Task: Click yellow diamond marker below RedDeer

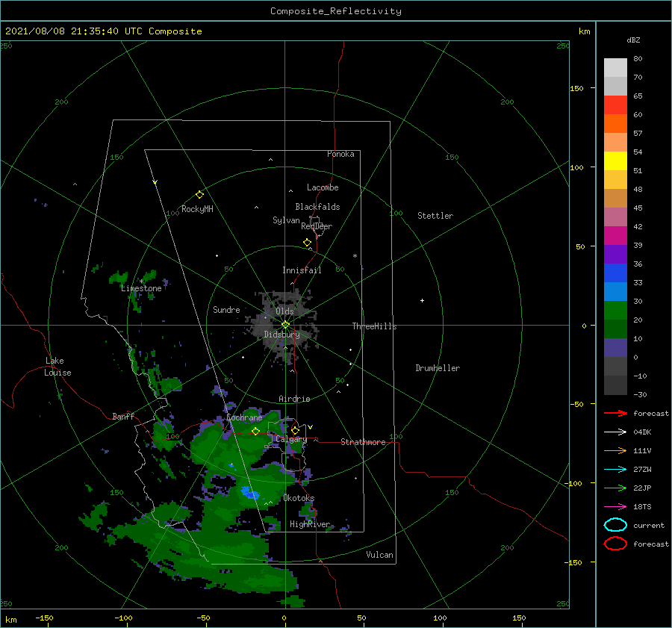Action: [x=307, y=243]
